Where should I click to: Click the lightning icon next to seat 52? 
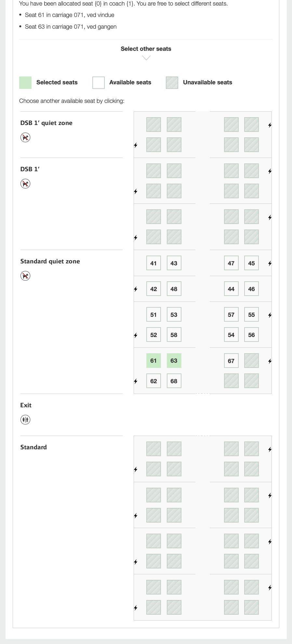pyautogui.click(x=136, y=335)
